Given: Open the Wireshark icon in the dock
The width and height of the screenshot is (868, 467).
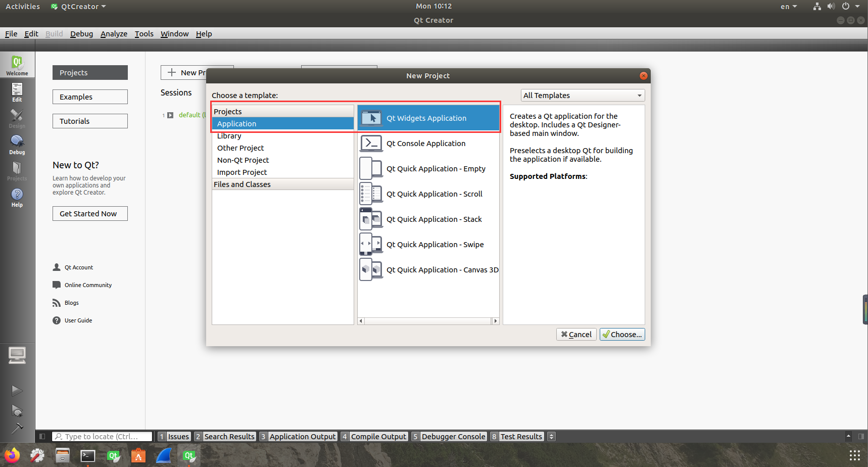Looking at the screenshot, I should coord(164,455).
